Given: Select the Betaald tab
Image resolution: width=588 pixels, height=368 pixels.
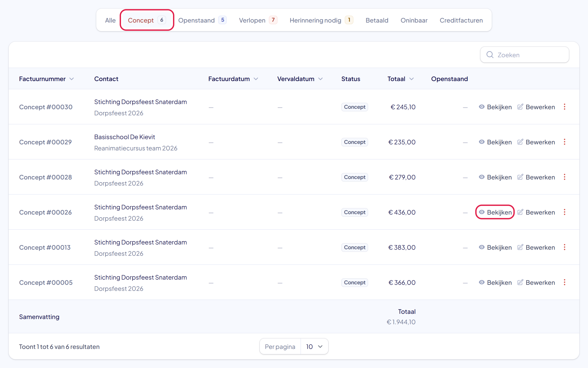Looking at the screenshot, I should pos(377,20).
